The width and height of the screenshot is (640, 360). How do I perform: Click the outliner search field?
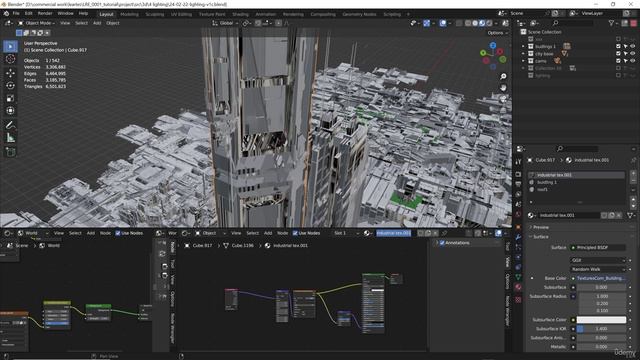click(x=574, y=23)
